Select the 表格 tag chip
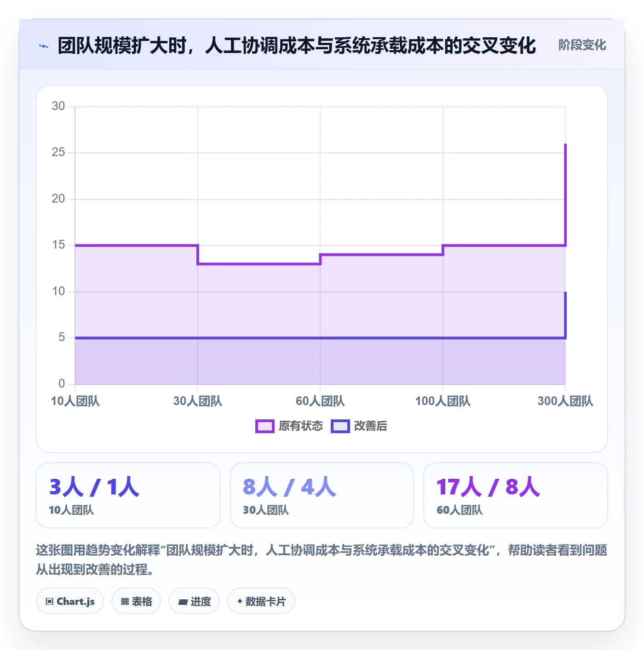Image resolution: width=644 pixels, height=650 pixels. click(136, 601)
